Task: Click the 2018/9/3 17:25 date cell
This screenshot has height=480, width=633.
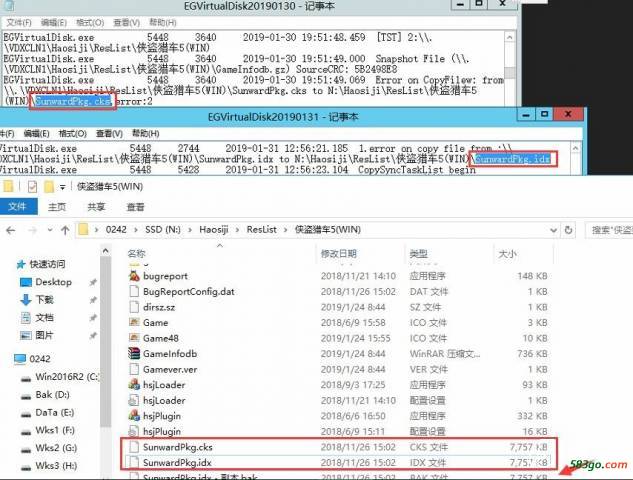Action: click(x=353, y=385)
